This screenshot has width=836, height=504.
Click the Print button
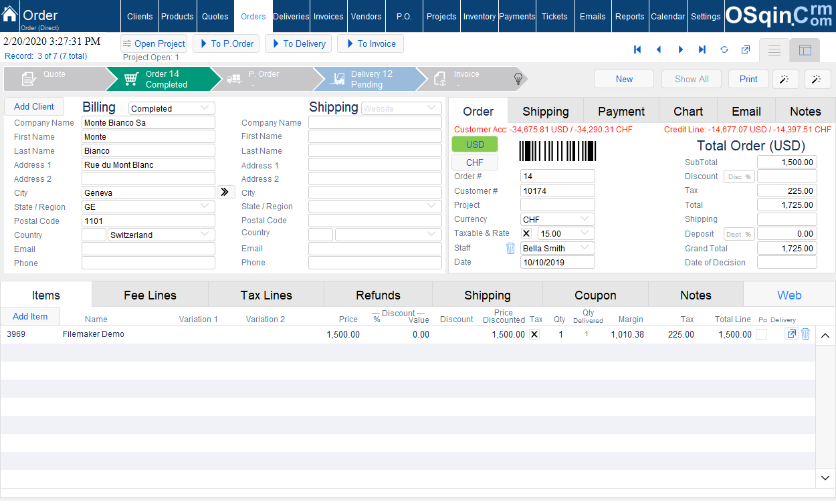(748, 79)
